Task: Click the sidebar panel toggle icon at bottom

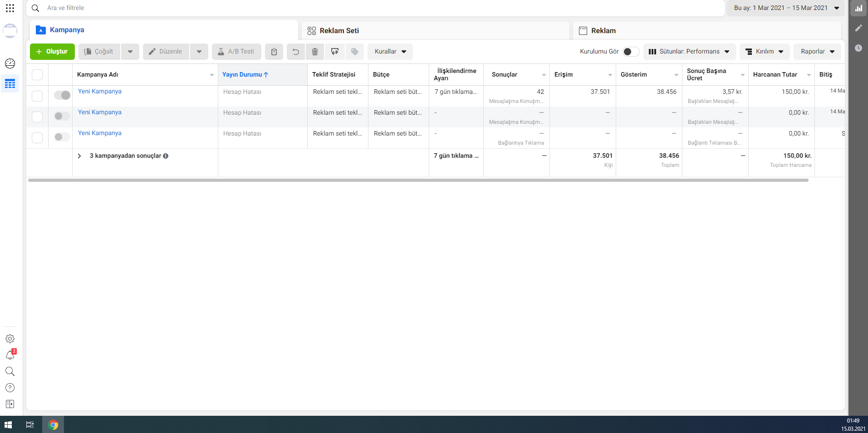Action: (10, 404)
